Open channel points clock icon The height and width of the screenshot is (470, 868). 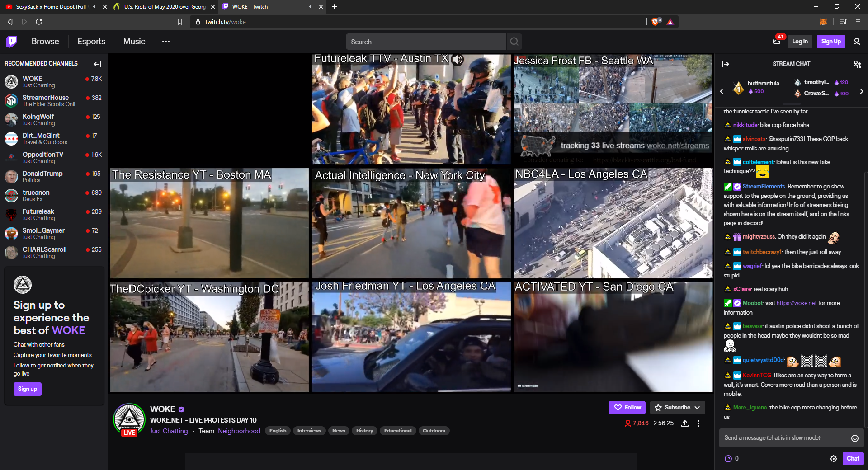pos(728,459)
